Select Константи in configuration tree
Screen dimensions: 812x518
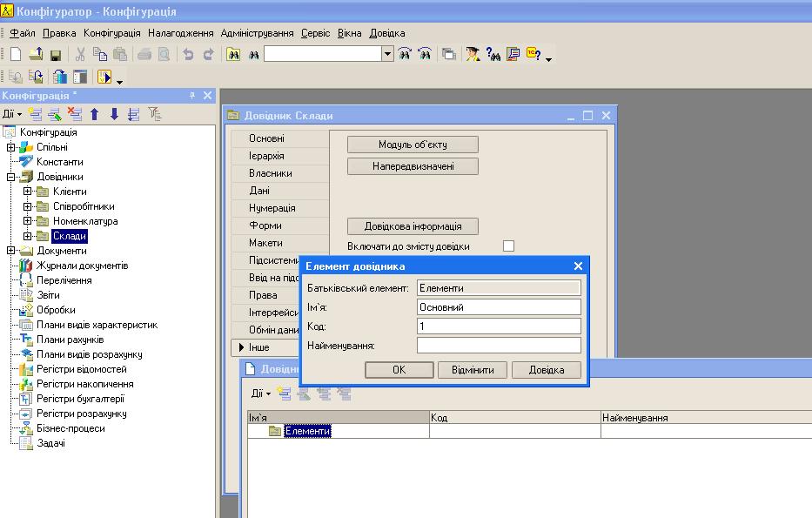[x=59, y=162]
